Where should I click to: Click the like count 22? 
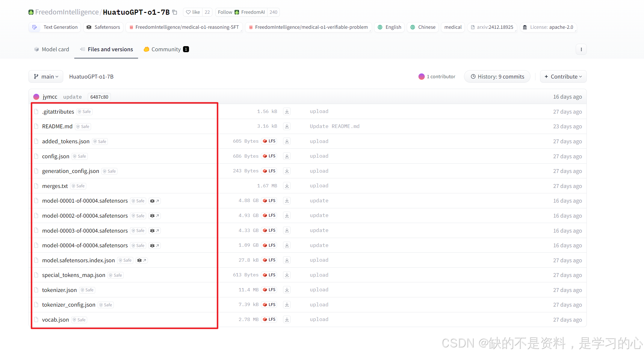pos(207,12)
